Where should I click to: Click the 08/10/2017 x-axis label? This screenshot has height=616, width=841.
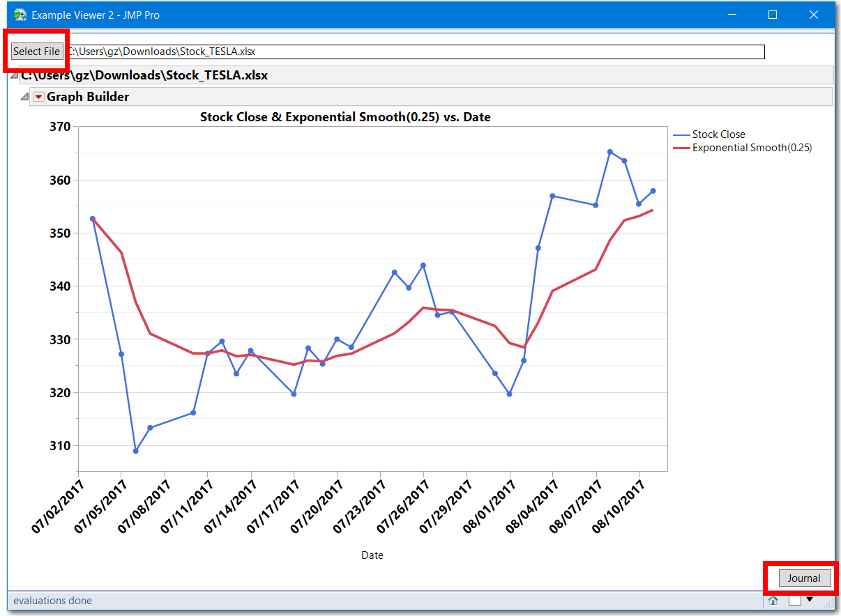tap(619, 508)
